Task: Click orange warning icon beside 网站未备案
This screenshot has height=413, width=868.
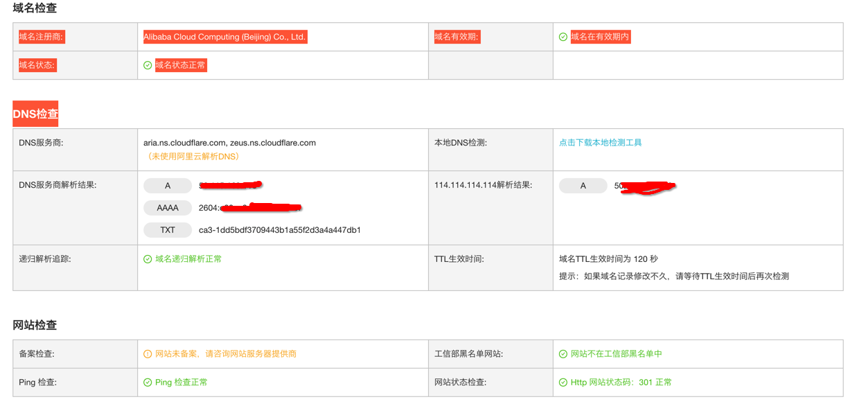Action: tap(148, 354)
